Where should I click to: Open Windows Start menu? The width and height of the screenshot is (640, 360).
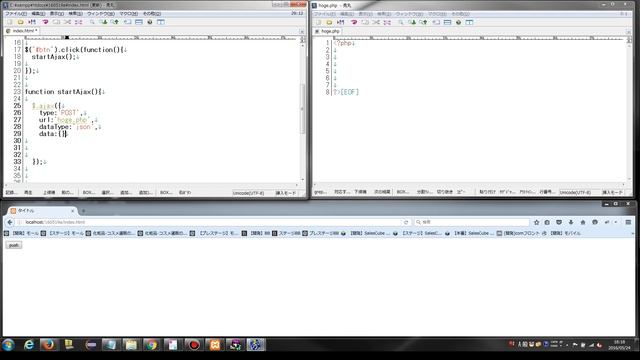[x=8, y=344]
